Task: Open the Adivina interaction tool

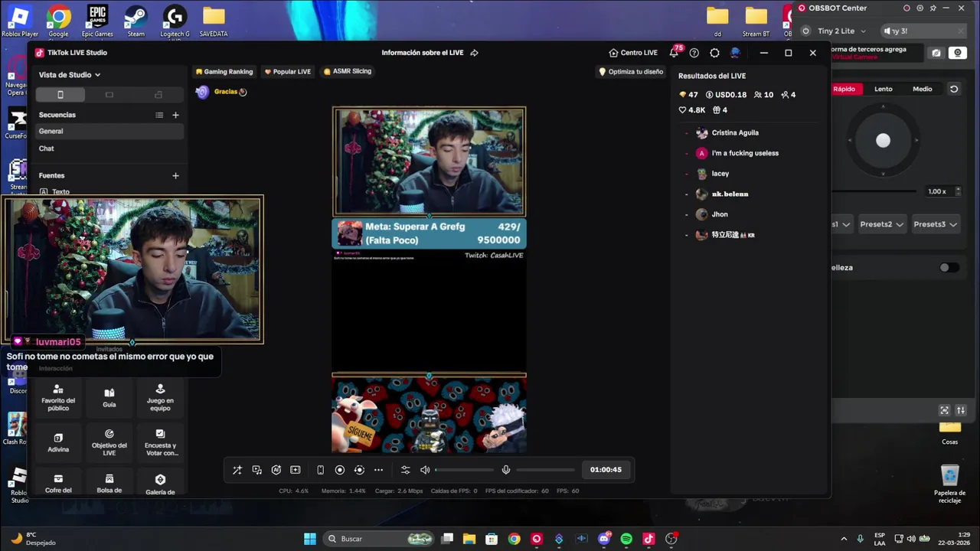Action: 58,442
